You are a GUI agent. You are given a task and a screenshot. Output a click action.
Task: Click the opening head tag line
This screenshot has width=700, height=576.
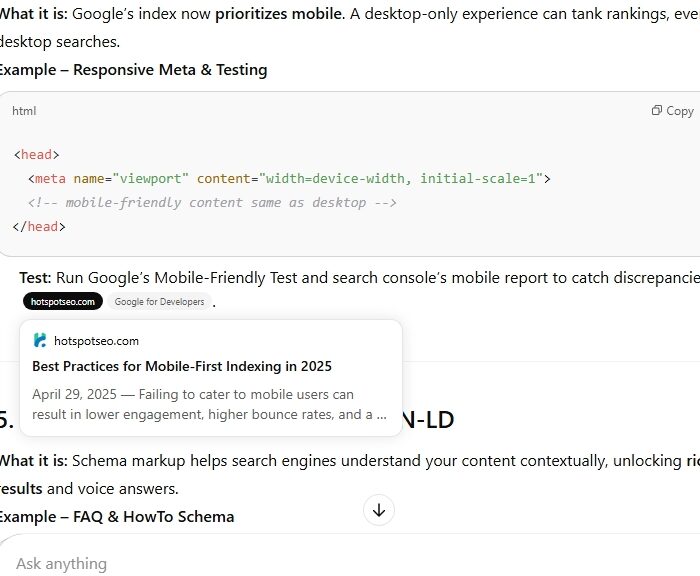(37, 154)
